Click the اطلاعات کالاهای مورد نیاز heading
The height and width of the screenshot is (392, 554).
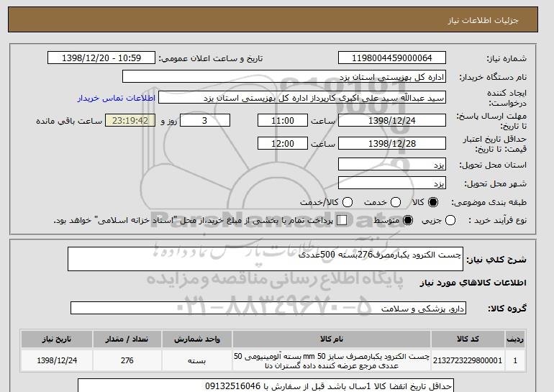tap(473, 283)
